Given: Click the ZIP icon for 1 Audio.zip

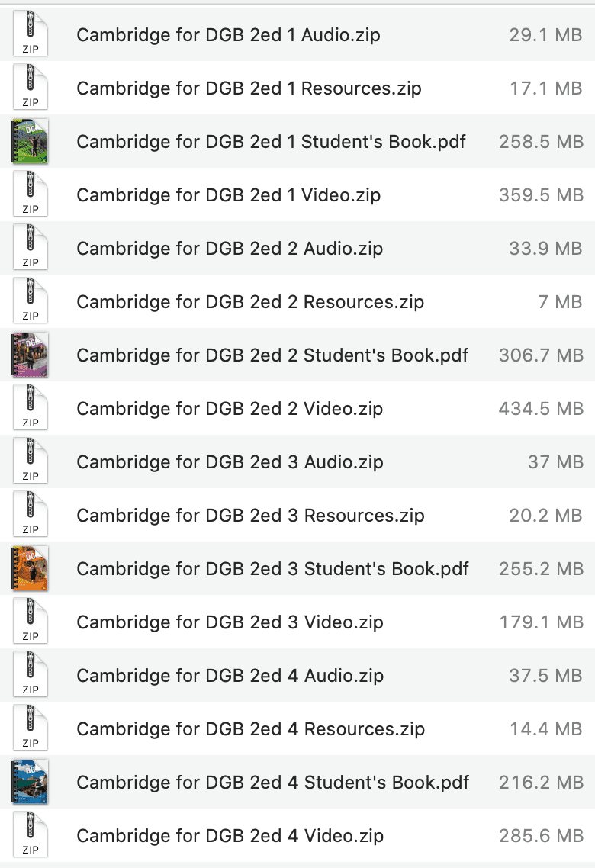Looking at the screenshot, I should [x=31, y=35].
